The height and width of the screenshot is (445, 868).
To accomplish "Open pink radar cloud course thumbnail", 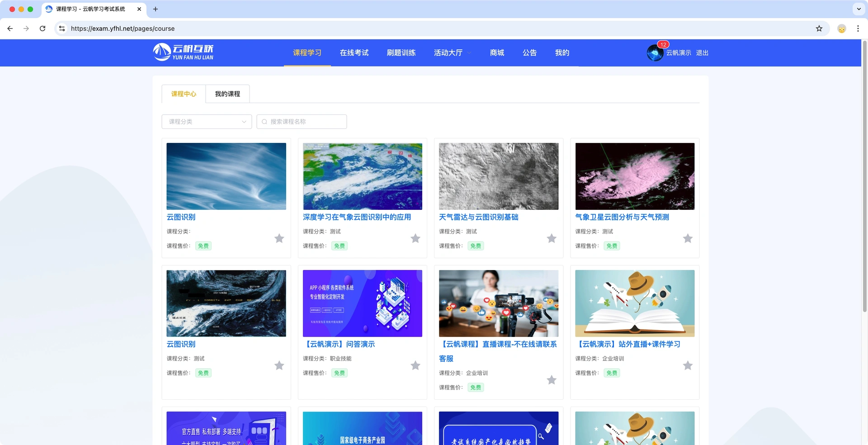I will pyautogui.click(x=635, y=176).
